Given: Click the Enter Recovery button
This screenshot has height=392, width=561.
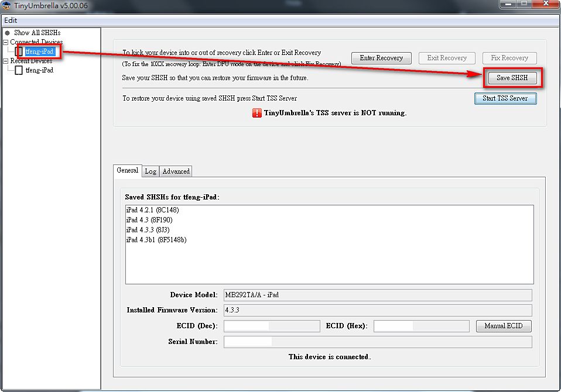Looking at the screenshot, I should [381, 58].
